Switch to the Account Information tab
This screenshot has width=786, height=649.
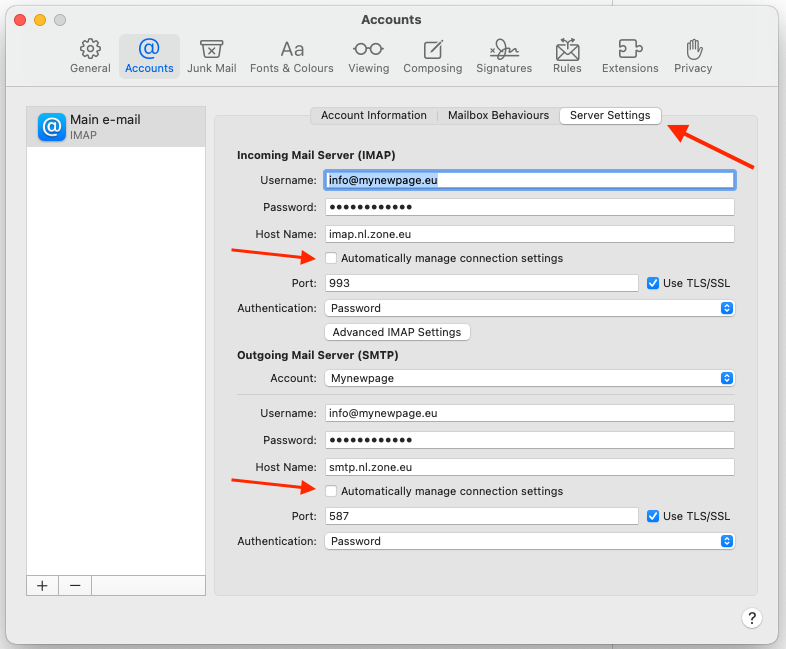click(x=373, y=115)
